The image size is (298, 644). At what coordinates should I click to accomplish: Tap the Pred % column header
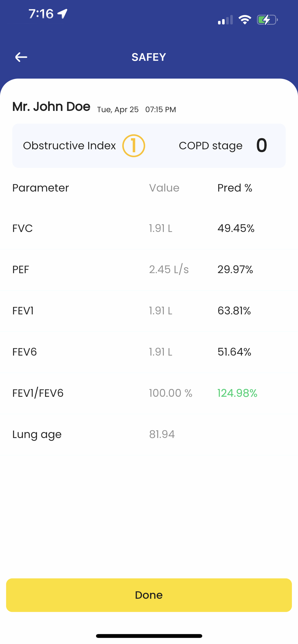235,188
